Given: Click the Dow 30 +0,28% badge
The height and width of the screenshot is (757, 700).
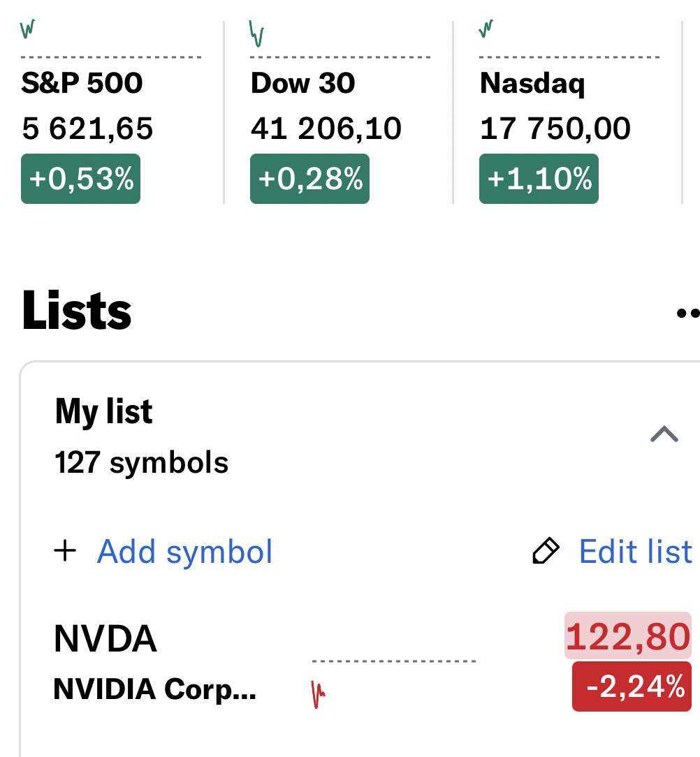Looking at the screenshot, I should pyautogui.click(x=309, y=179).
